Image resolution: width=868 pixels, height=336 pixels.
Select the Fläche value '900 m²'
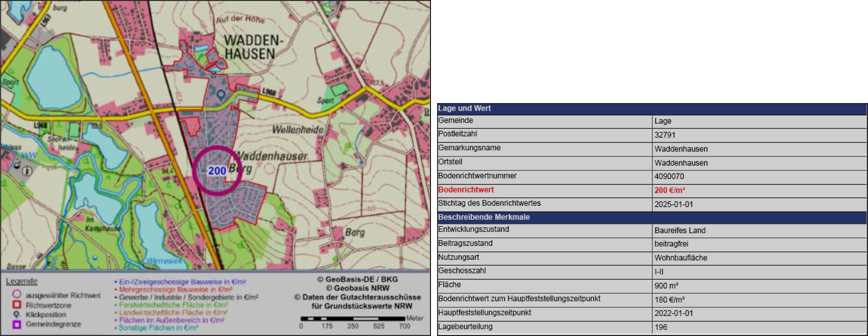pyautogui.click(x=666, y=286)
